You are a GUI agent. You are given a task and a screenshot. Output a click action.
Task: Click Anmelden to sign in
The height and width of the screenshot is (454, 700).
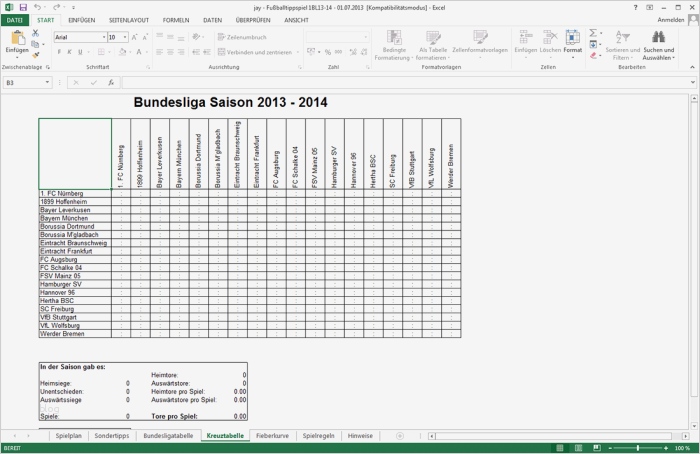[671, 20]
